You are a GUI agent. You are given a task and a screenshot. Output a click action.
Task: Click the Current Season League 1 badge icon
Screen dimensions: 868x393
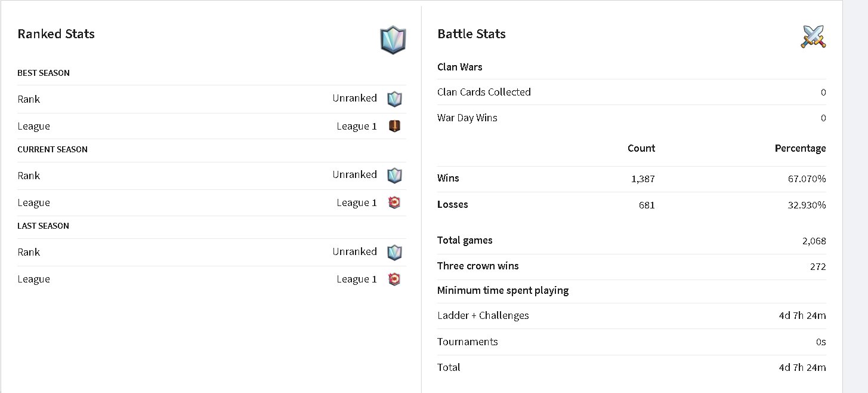pos(394,202)
